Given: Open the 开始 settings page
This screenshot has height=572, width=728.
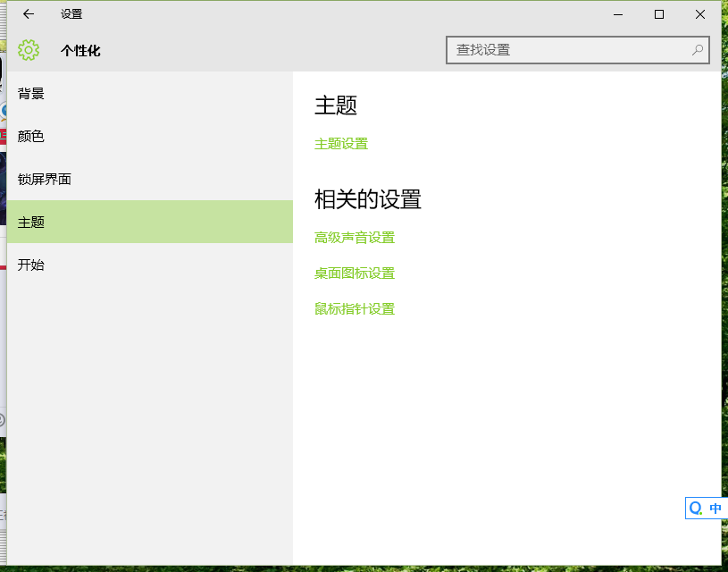Looking at the screenshot, I should tap(150, 265).
